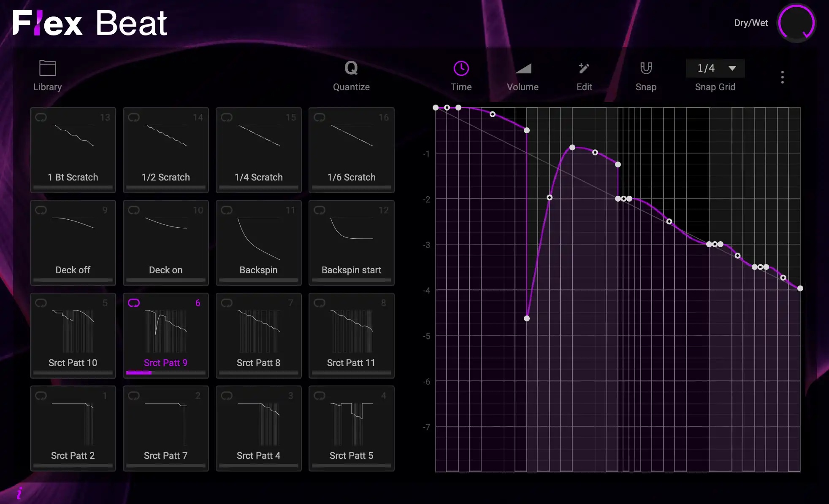829x504 pixels.
Task: Open the Library browser
Action: pos(46,76)
